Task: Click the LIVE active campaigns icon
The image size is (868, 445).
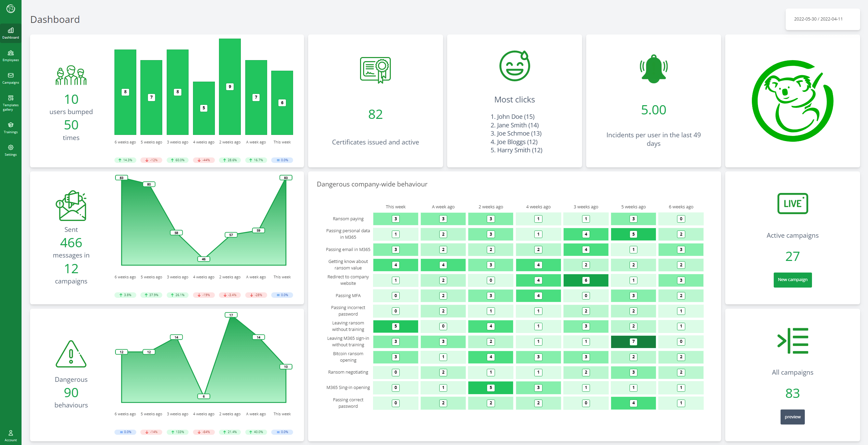Action: pos(792,204)
